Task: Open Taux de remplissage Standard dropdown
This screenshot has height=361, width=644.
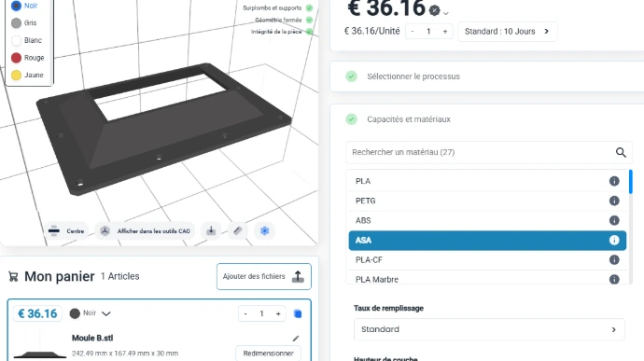Action: 489,329
